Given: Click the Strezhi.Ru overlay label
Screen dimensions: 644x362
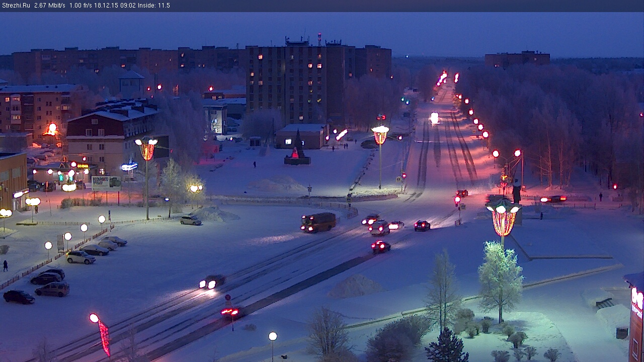Looking at the screenshot, I should pyautogui.click(x=16, y=6).
